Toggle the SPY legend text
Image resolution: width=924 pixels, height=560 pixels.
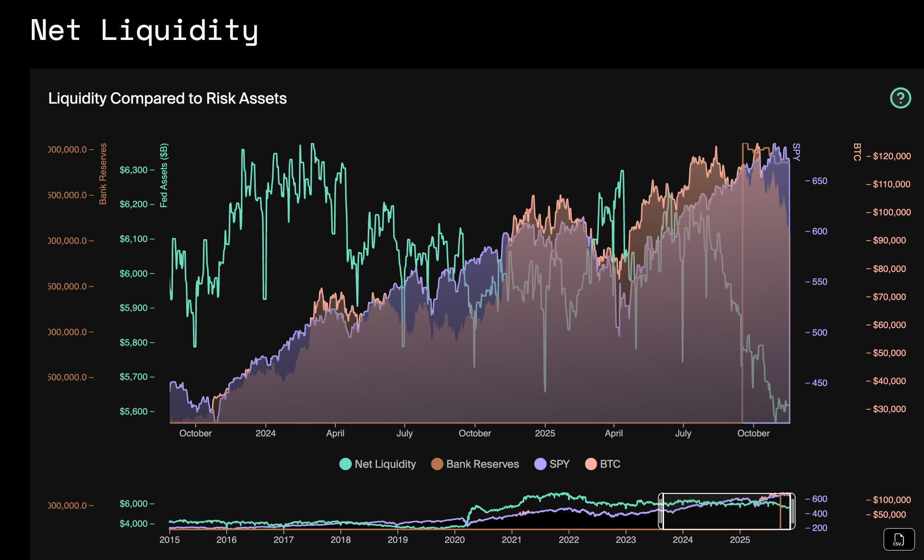tap(559, 464)
